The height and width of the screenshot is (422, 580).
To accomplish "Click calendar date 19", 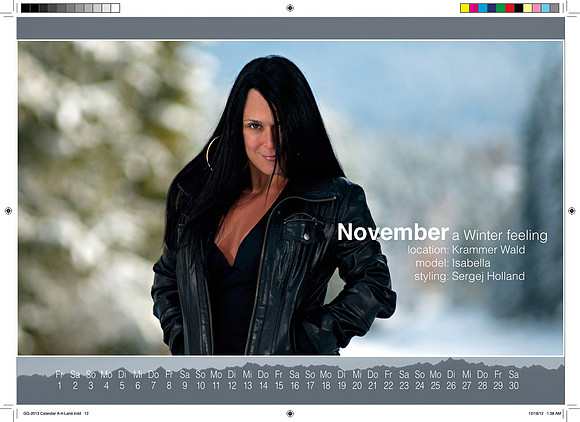I will (341, 386).
